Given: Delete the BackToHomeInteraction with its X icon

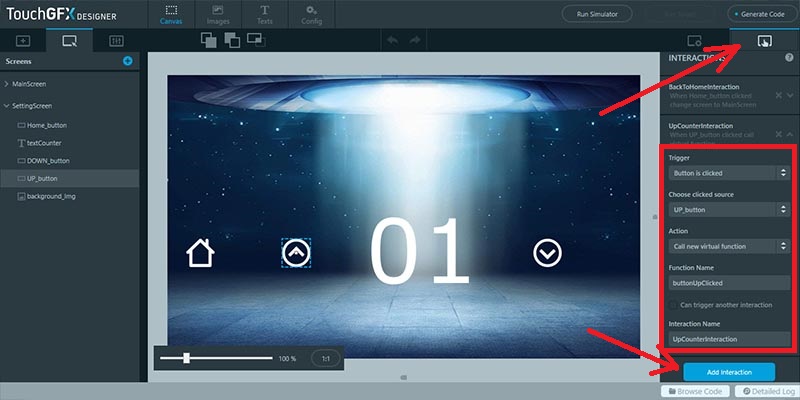Looking at the screenshot, I should pos(778,95).
